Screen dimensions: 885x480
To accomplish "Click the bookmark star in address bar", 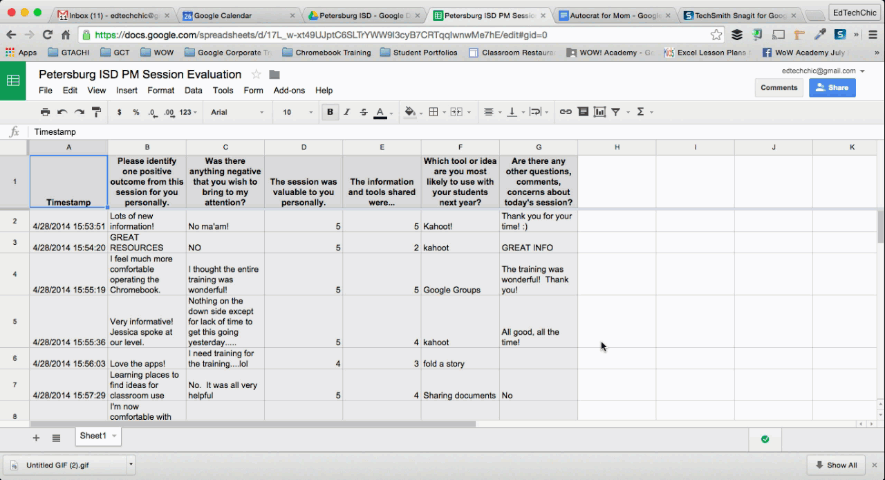I will (716, 35).
